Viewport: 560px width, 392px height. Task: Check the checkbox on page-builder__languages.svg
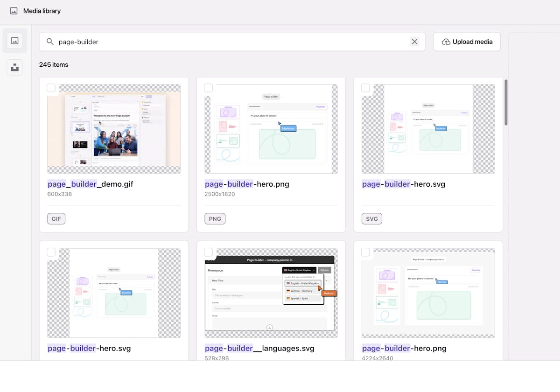pyautogui.click(x=208, y=252)
